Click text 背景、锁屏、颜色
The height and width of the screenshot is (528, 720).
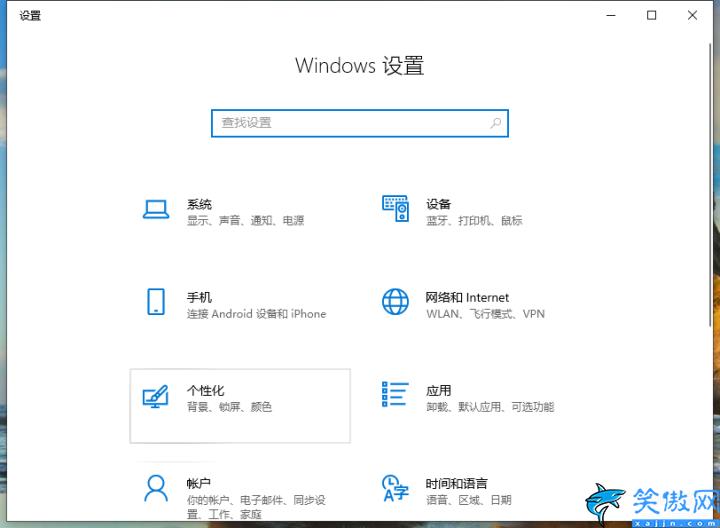click(x=229, y=407)
